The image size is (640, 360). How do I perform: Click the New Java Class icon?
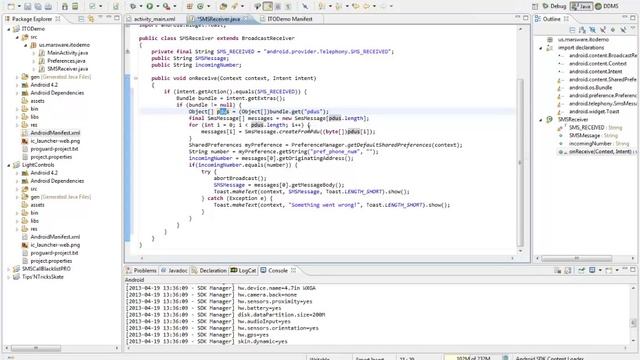[x=200, y=7]
